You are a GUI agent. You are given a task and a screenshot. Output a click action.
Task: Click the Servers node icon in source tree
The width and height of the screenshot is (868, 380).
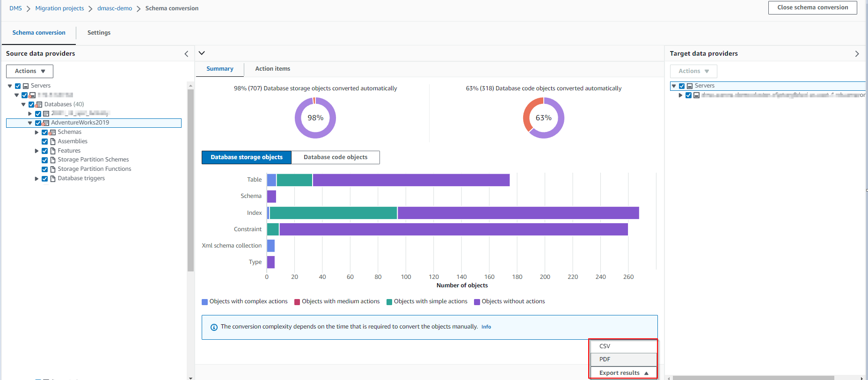point(26,86)
